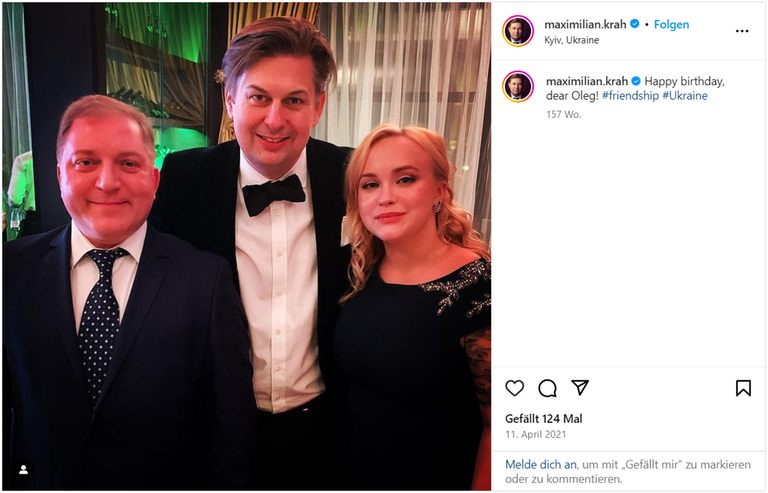The height and width of the screenshot is (493, 768).
Task: Open the maximilian.krah username in the header
Action: 585,24
